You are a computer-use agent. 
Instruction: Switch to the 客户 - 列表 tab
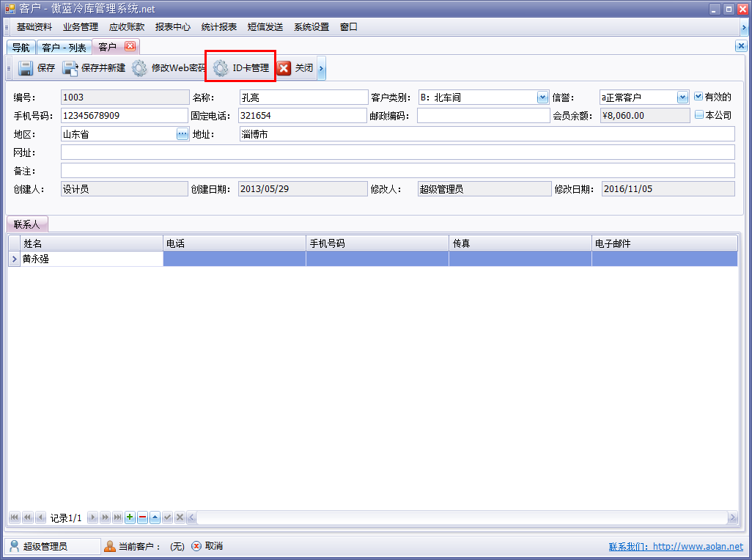click(64, 48)
